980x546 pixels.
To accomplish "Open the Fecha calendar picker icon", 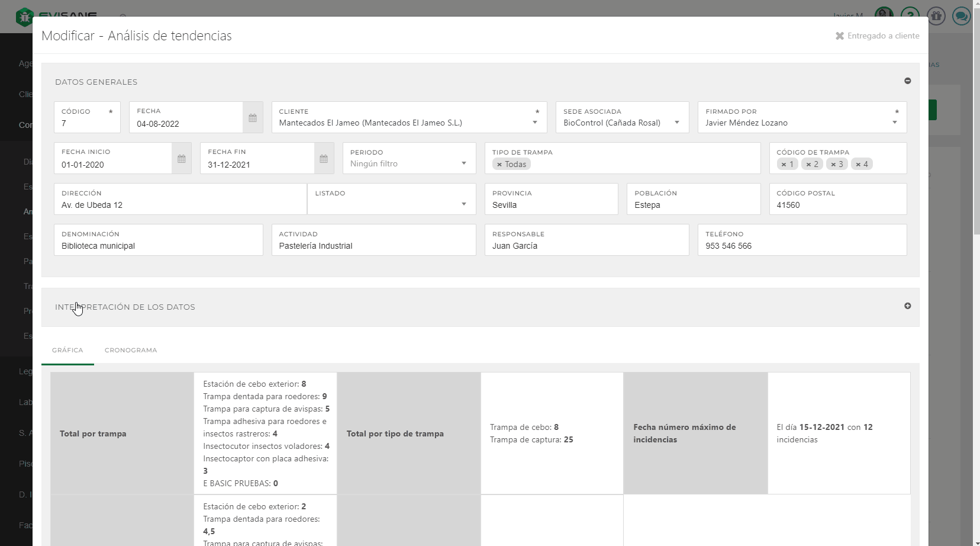I will 253,118.
